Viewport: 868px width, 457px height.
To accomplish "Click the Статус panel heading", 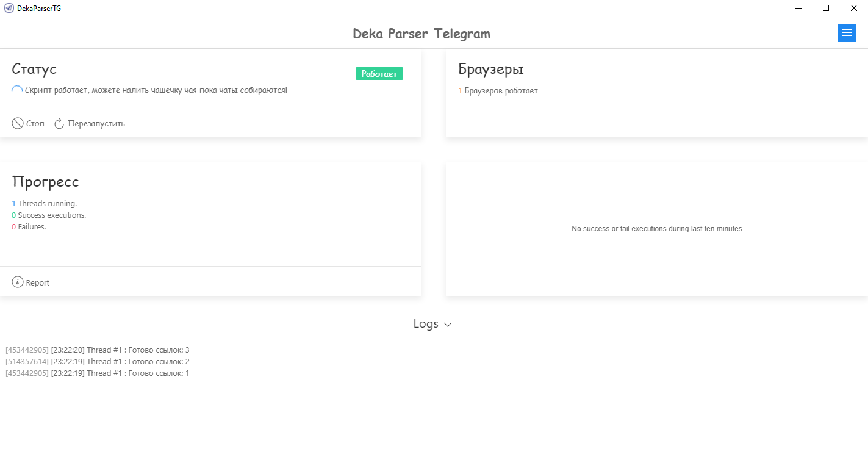I will point(34,69).
